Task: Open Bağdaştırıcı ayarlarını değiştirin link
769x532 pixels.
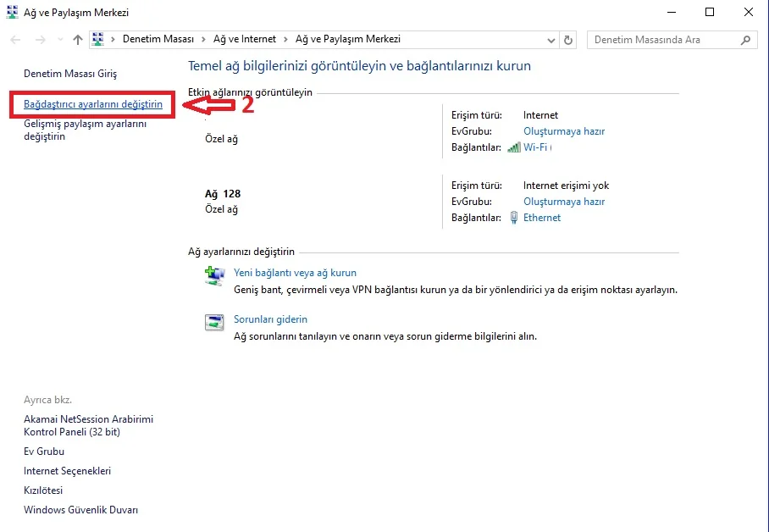Action: point(93,104)
